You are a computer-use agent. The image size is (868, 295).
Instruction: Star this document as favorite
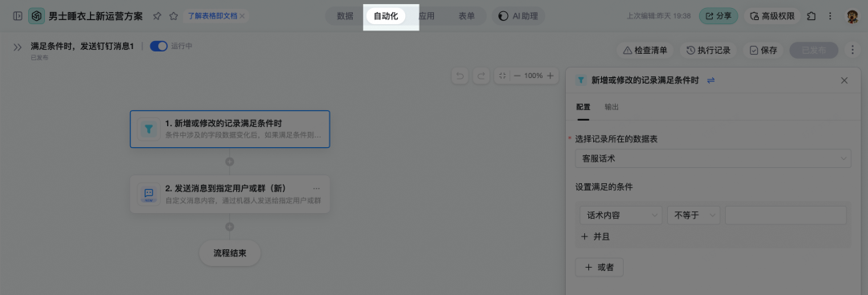(174, 16)
